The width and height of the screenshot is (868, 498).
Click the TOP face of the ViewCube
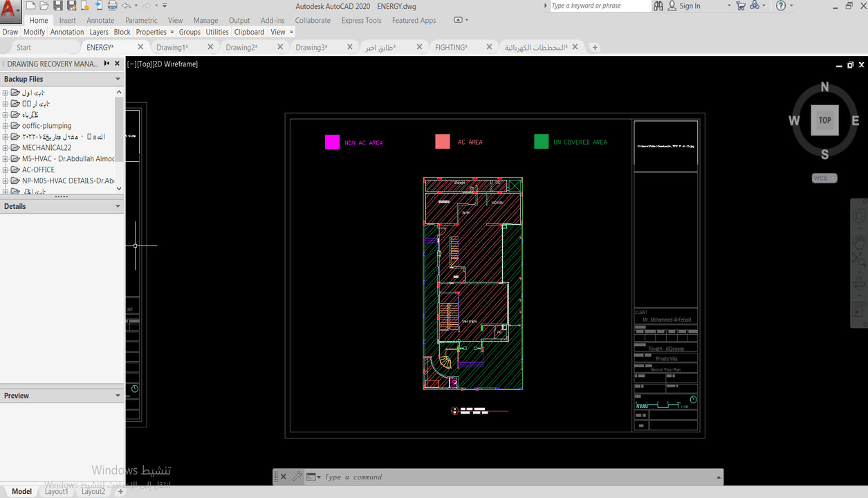coord(824,120)
